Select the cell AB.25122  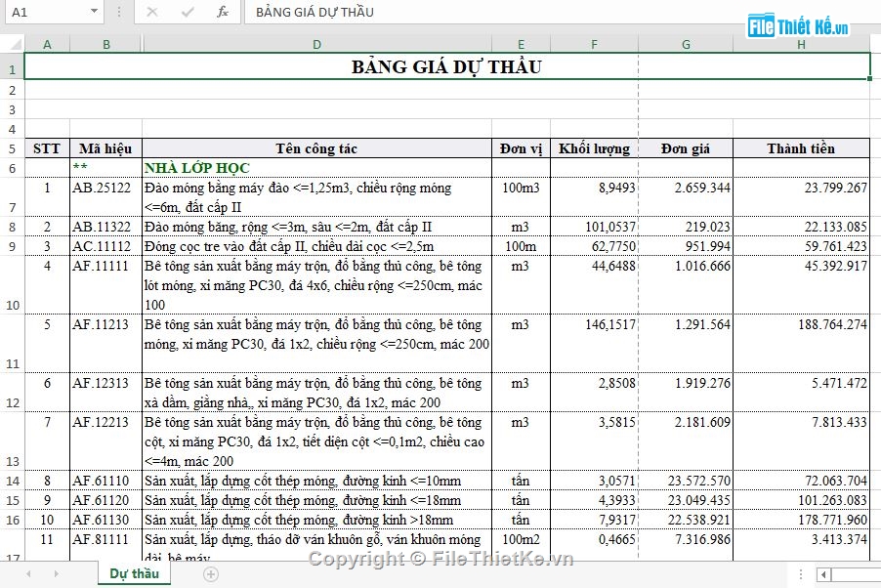click(106, 197)
